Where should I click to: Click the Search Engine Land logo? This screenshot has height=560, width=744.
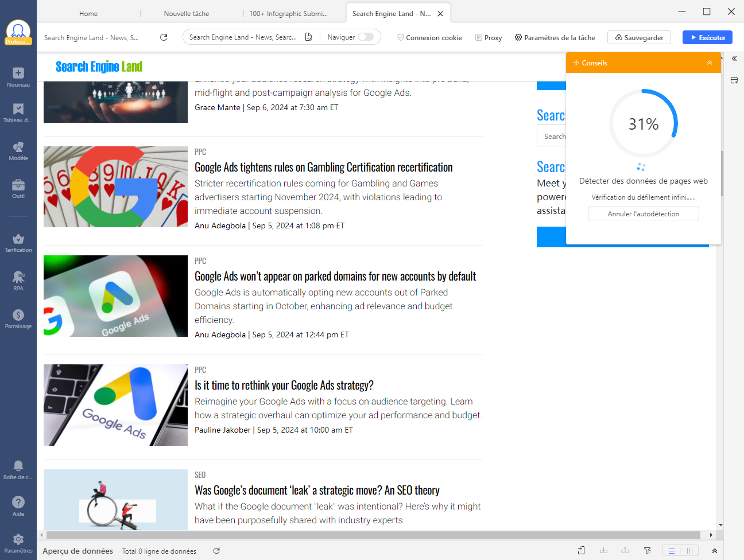pyautogui.click(x=99, y=67)
